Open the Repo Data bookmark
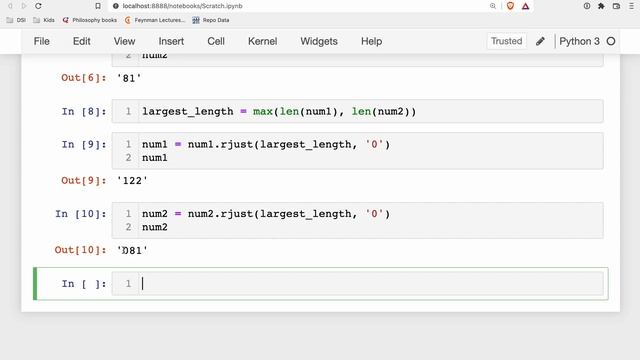Viewport: 640px width, 360px height. (211, 20)
